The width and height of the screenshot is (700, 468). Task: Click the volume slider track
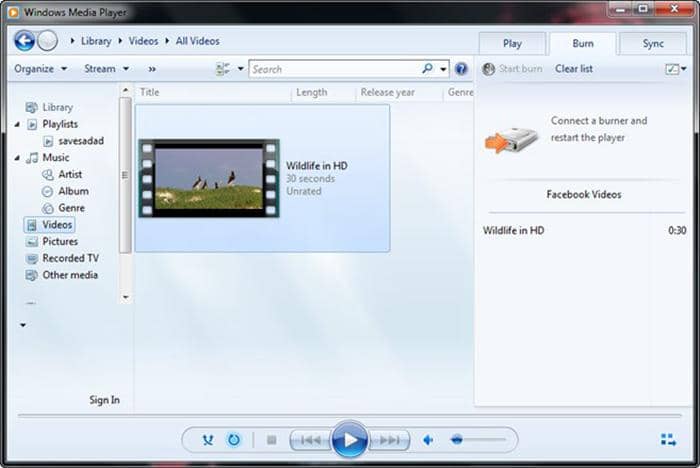[478, 440]
